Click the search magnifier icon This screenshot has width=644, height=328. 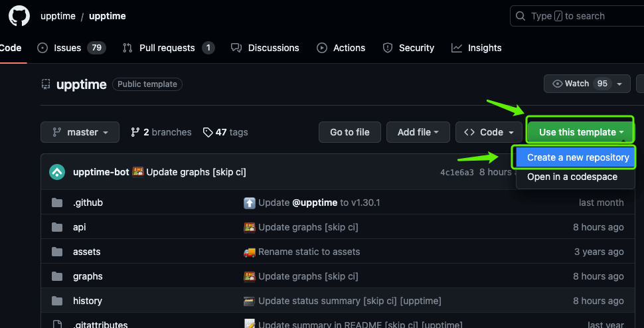pos(521,16)
